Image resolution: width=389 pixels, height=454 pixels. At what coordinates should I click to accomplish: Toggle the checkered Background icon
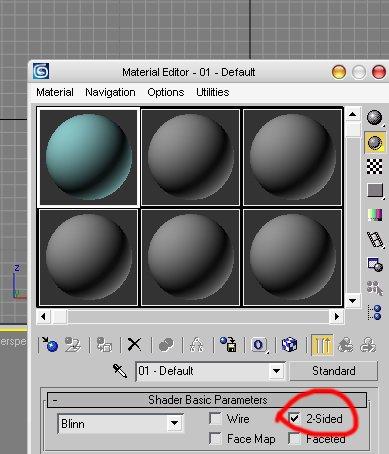[375, 166]
